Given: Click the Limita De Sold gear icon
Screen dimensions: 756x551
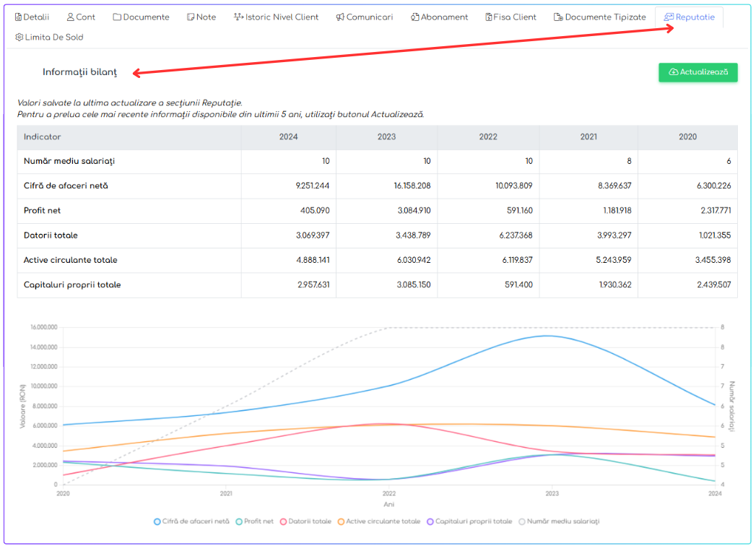Looking at the screenshot, I should click(19, 38).
